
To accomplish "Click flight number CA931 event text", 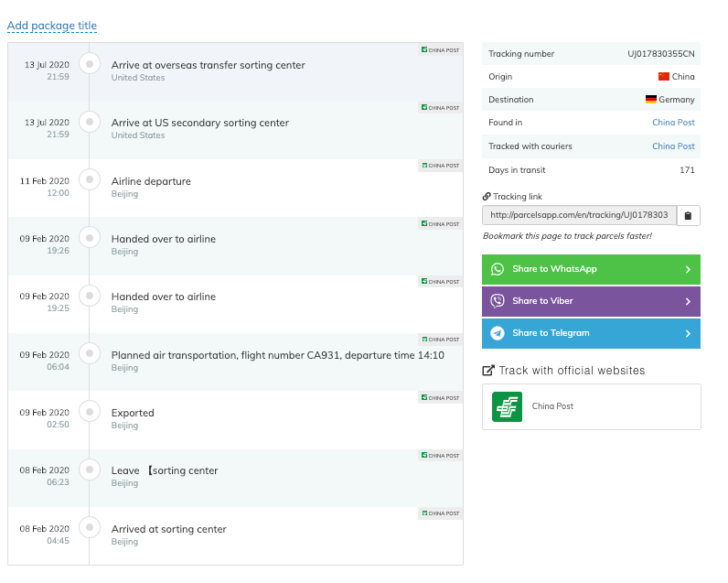I will pos(278,355).
